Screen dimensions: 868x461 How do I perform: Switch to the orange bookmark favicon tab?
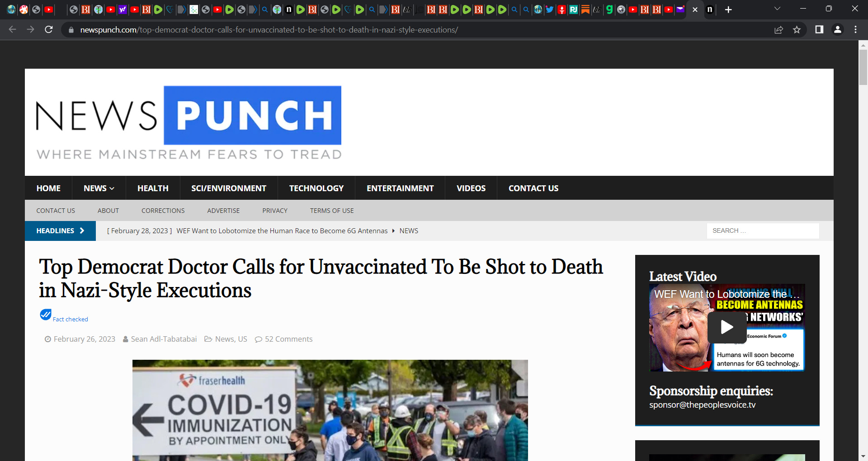[x=585, y=9]
